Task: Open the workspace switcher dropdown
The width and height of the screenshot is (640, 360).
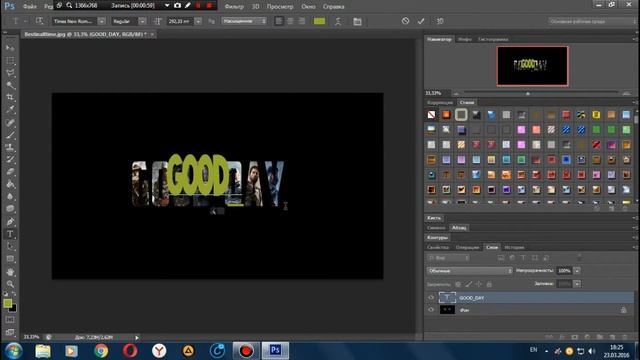Action: pos(591,21)
